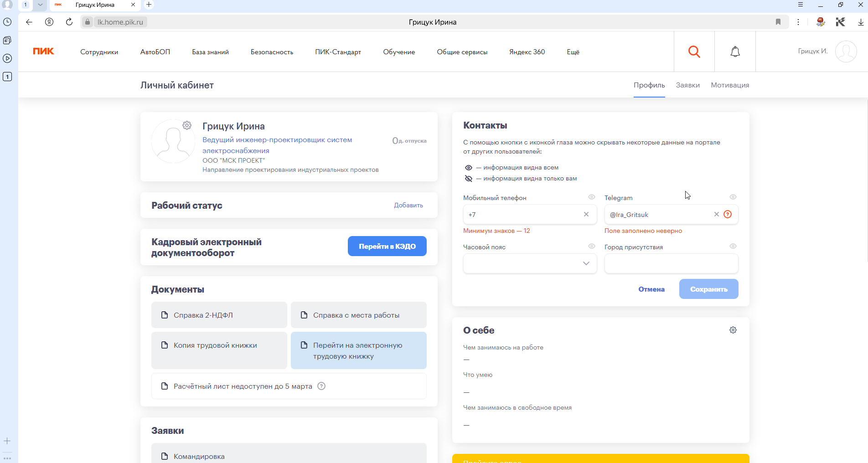
Task: Open browser downloads
Action: 861,22
